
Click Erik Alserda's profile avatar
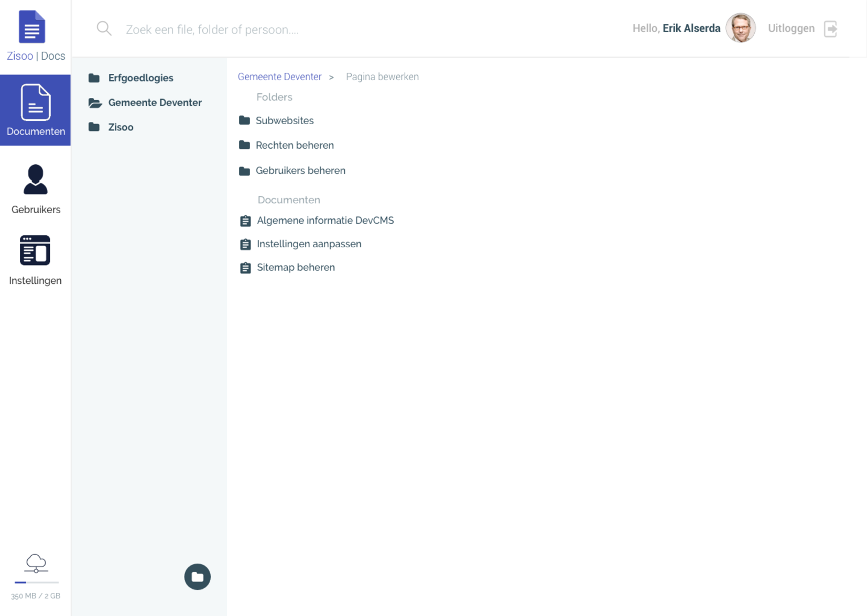pyautogui.click(x=740, y=28)
